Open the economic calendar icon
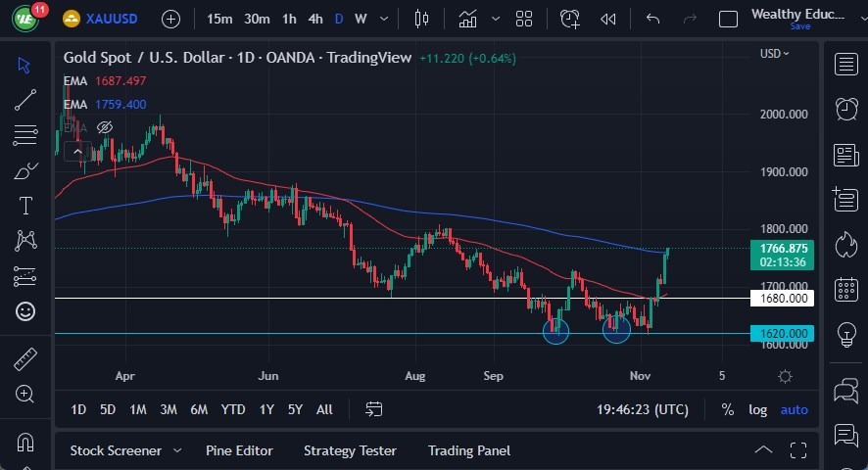The width and height of the screenshot is (868, 470). pyautogui.click(x=845, y=289)
